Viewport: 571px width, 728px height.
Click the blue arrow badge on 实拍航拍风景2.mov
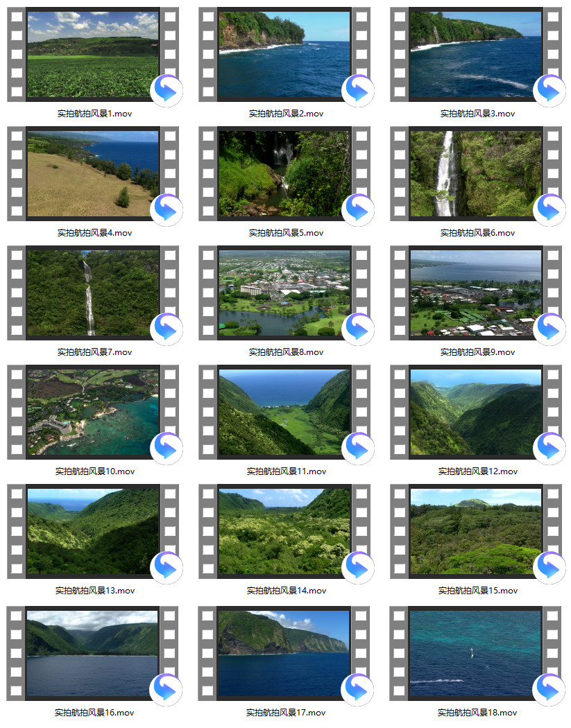coord(358,90)
